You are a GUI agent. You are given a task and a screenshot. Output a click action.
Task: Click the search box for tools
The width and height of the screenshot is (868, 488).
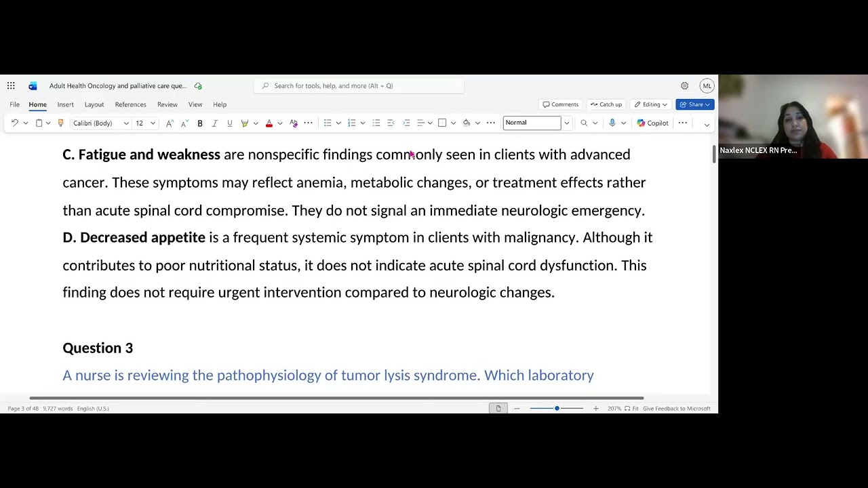359,86
